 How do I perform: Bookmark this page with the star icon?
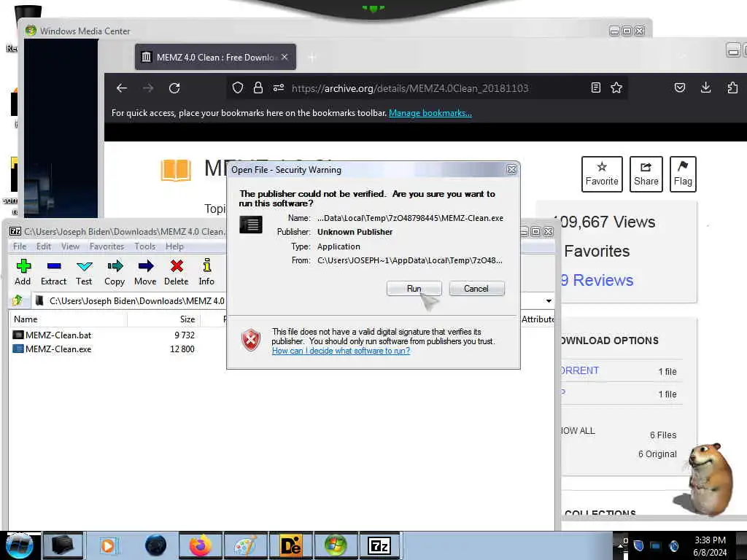pyautogui.click(x=616, y=87)
